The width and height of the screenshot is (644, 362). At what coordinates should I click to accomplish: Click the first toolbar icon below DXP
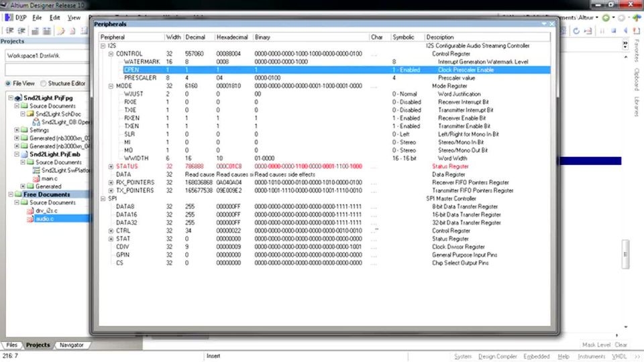tap(9, 31)
